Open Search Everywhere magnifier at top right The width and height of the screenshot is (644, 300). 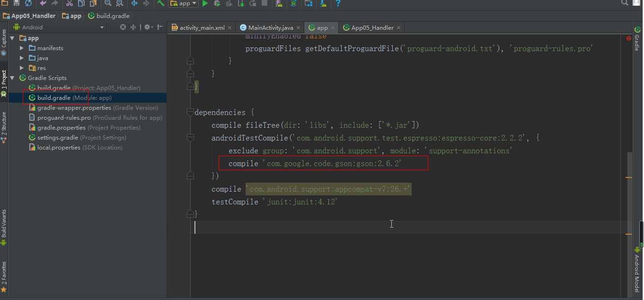point(625,3)
